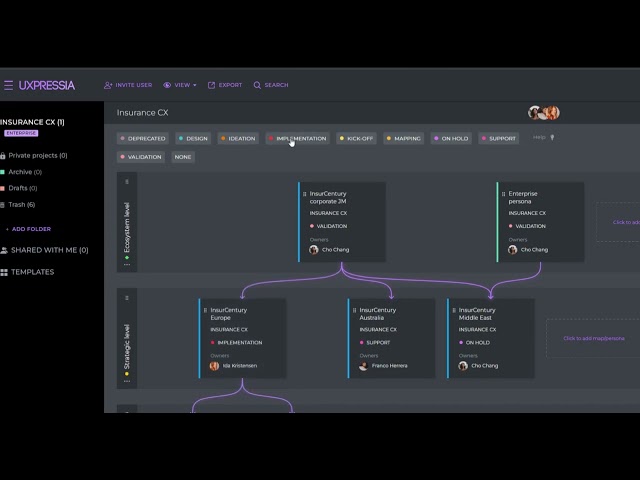This screenshot has height=480, width=640.
Task: Open the Templates section
Action: point(33,272)
